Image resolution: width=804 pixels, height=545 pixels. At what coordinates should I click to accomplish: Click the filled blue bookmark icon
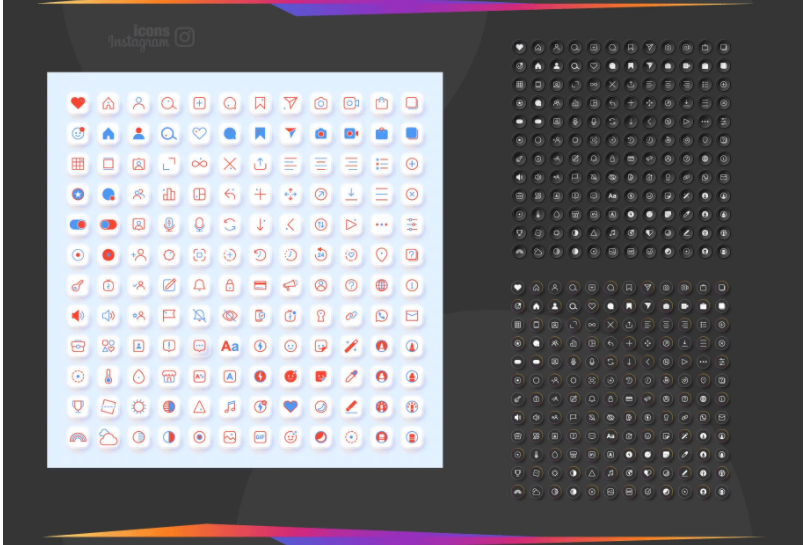tap(260, 133)
